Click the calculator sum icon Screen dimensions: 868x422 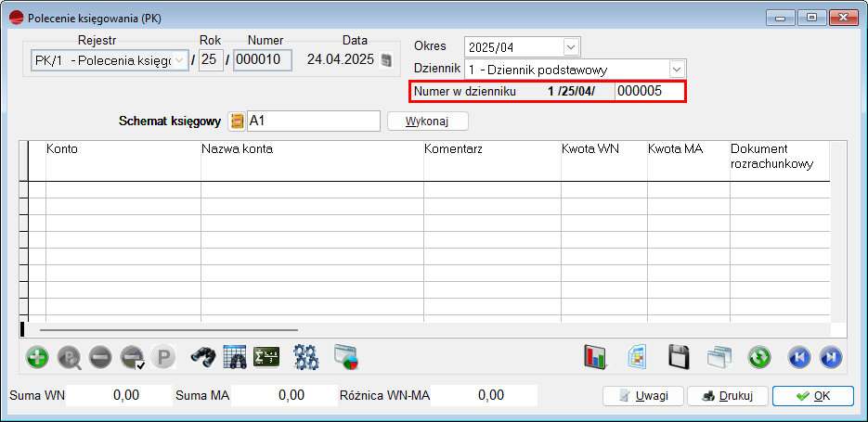(x=266, y=357)
